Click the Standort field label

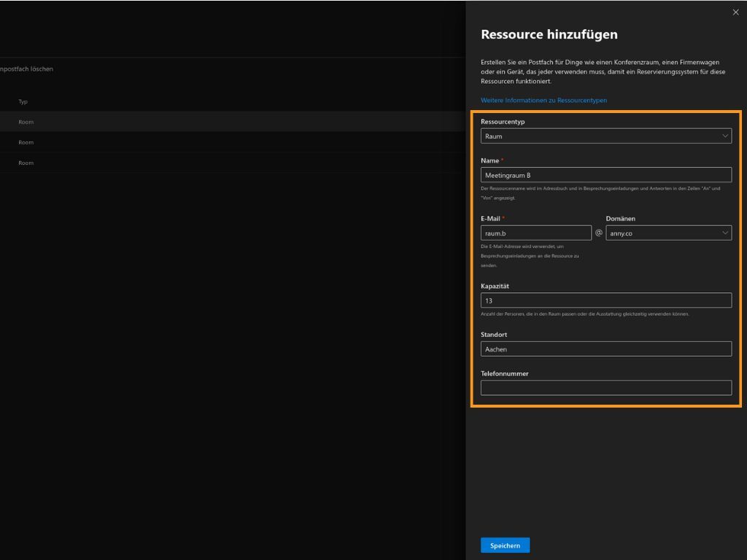tap(494, 335)
